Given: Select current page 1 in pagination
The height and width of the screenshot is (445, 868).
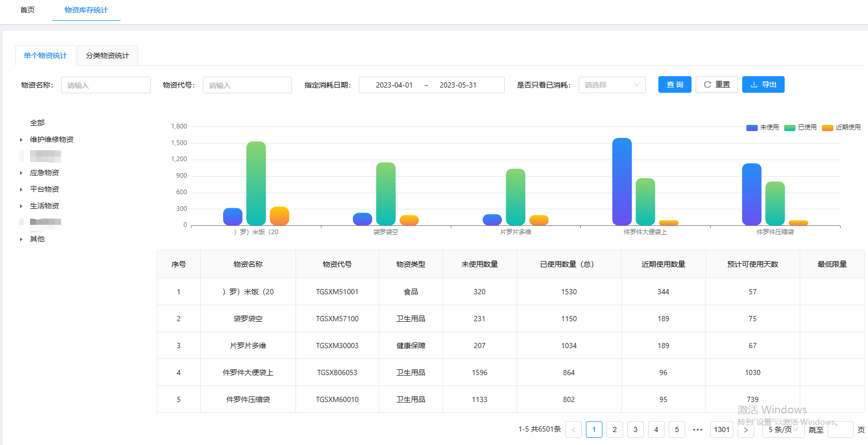Looking at the screenshot, I should pyautogui.click(x=594, y=429).
